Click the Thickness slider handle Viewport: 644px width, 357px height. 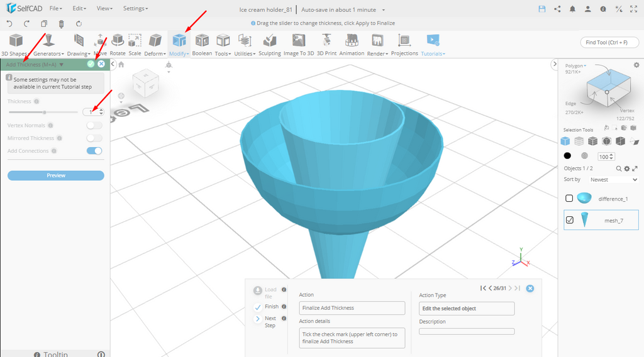coord(45,112)
